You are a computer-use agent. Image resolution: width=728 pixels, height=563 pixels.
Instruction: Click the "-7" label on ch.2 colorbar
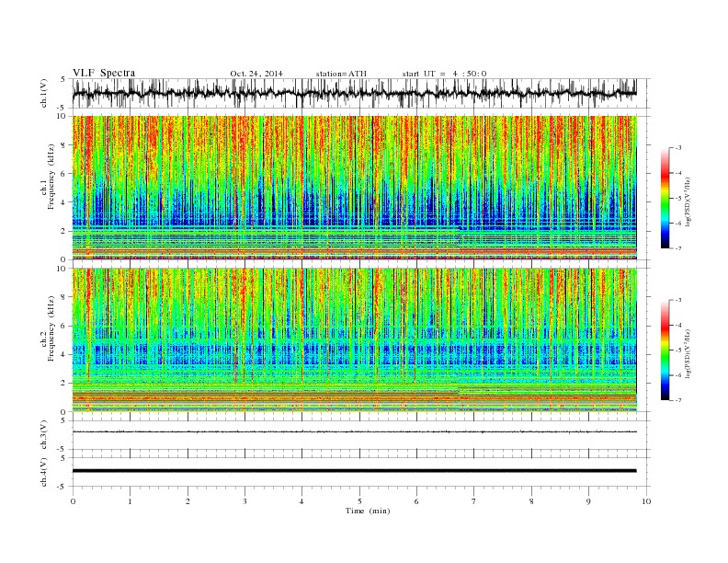[677, 400]
